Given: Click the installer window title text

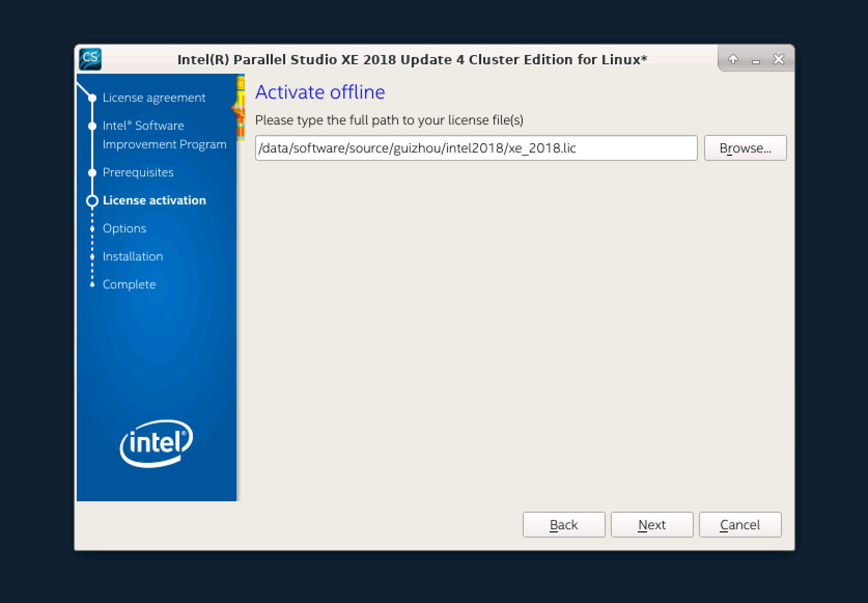Looking at the screenshot, I should pyautogui.click(x=412, y=60).
